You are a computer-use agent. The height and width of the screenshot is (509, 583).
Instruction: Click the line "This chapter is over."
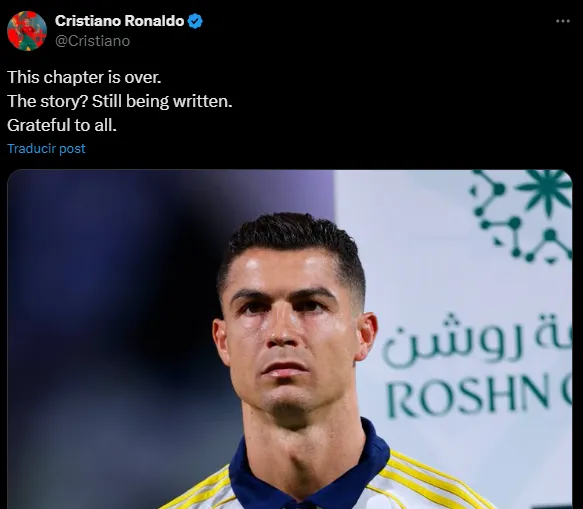84,77
